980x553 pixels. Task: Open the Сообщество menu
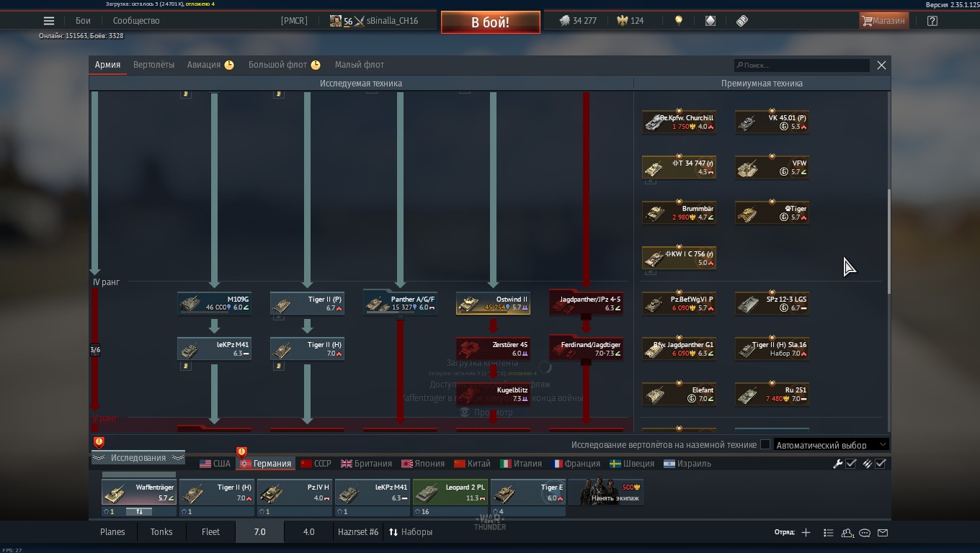(x=136, y=21)
